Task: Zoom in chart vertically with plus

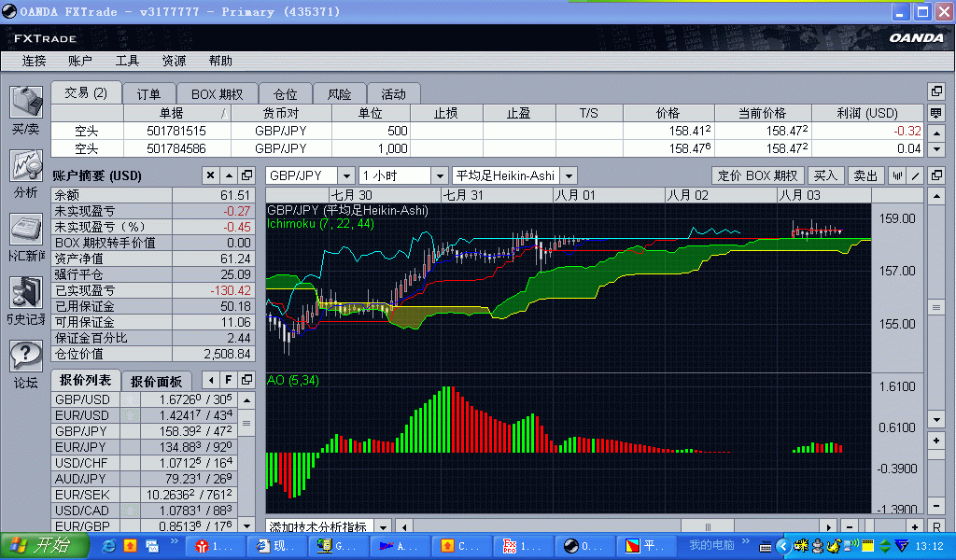Action: [x=936, y=440]
